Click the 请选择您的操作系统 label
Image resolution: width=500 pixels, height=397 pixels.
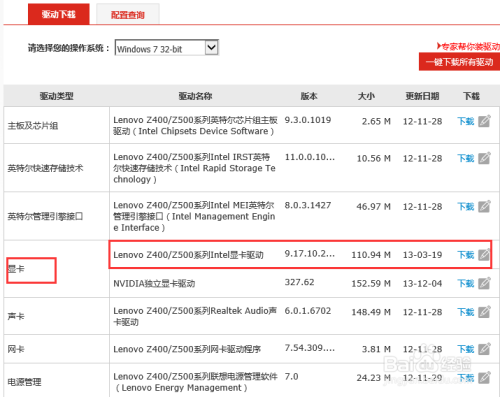pyautogui.click(x=69, y=48)
